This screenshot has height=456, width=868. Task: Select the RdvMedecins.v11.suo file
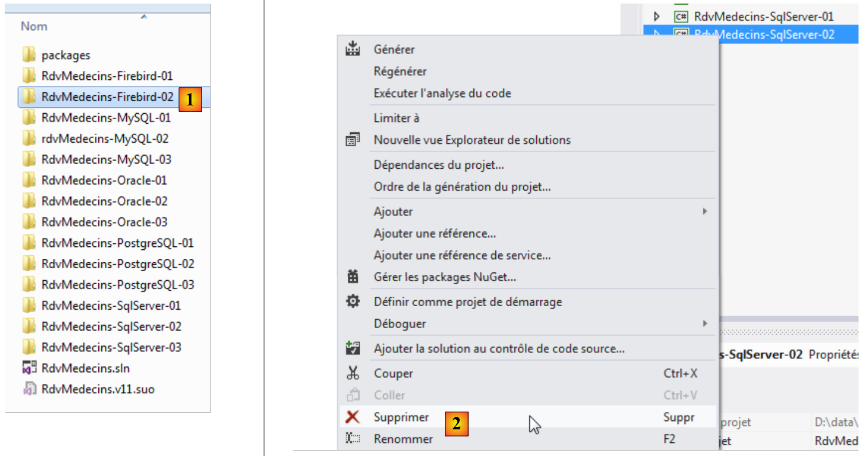[98, 389]
